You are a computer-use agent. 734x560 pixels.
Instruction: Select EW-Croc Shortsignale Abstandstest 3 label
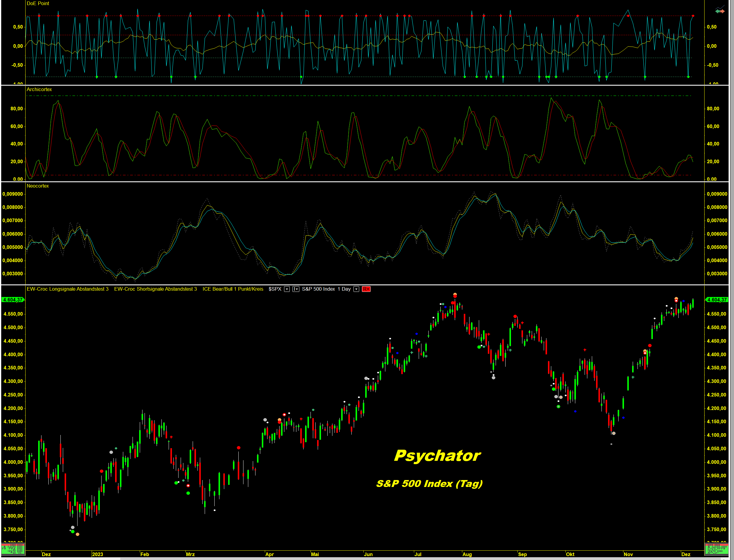[155, 289]
